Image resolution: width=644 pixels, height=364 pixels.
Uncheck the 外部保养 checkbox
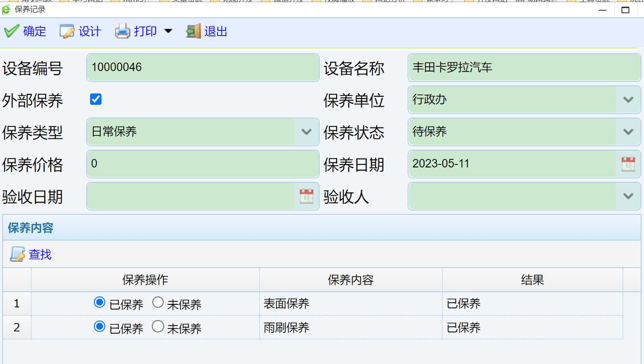click(96, 99)
